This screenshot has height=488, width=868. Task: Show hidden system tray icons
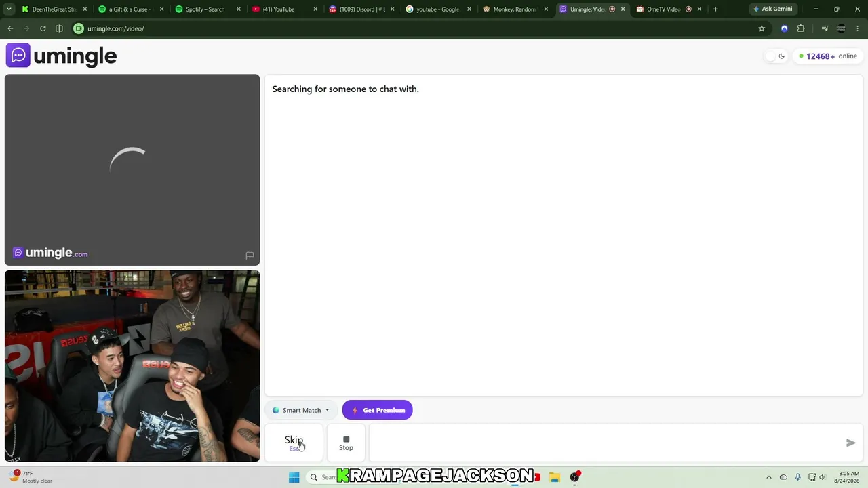point(768,477)
